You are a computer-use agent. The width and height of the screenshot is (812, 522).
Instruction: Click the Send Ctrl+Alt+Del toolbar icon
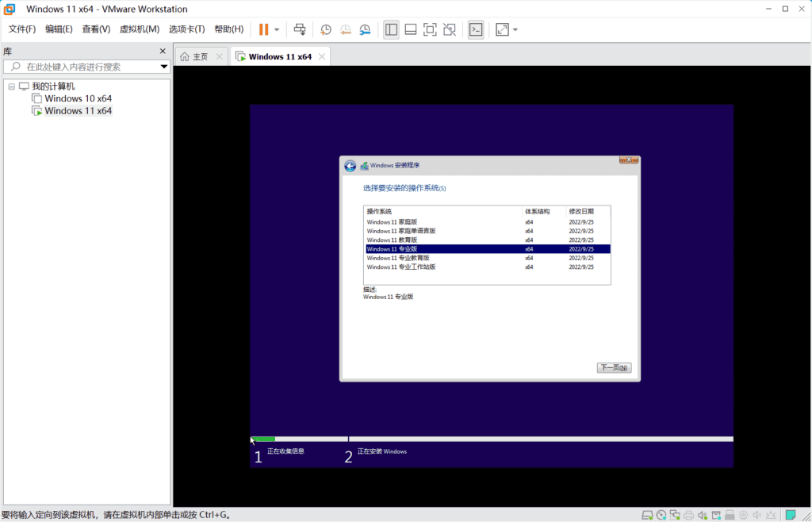[x=300, y=29]
